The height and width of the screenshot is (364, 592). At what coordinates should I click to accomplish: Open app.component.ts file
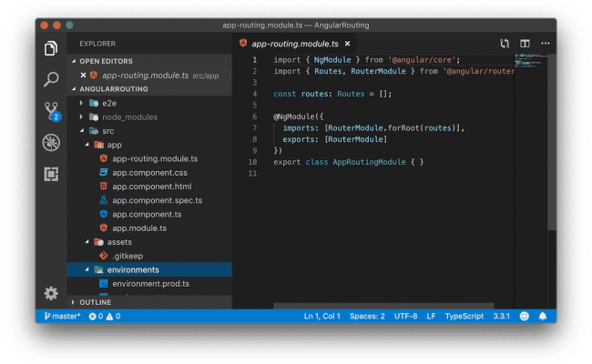[x=147, y=214]
